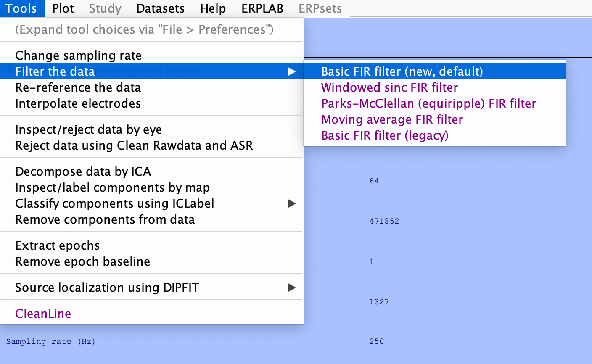Image resolution: width=592 pixels, height=364 pixels.
Task: Expand the Filter the data submenu arrow
Action: [292, 72]
